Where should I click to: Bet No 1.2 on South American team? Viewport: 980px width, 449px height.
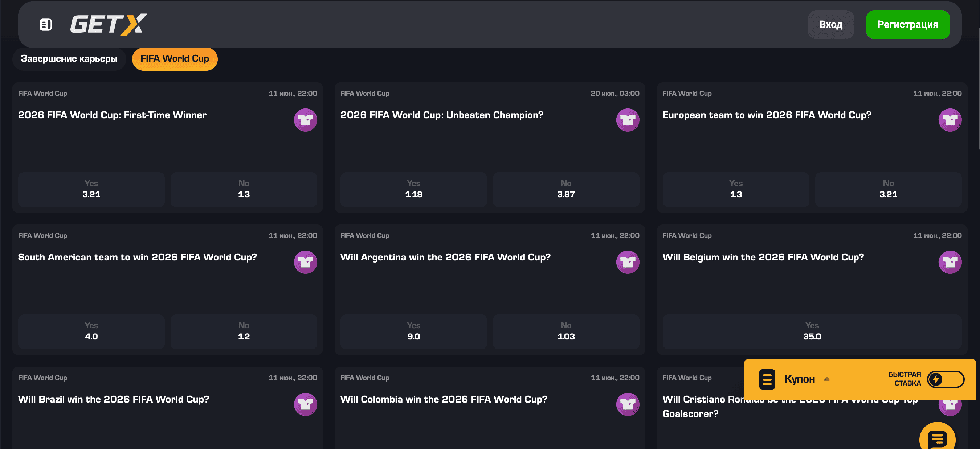click(244, 331)
